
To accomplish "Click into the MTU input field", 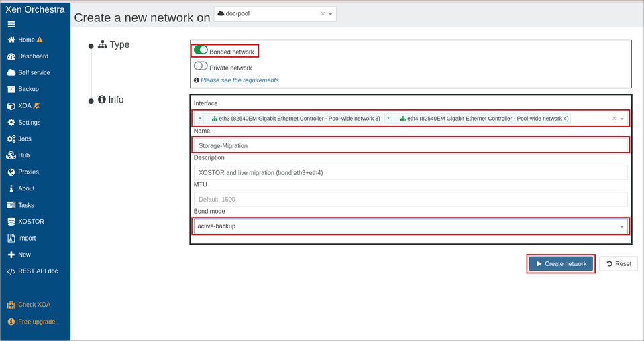I will [411, 200].
